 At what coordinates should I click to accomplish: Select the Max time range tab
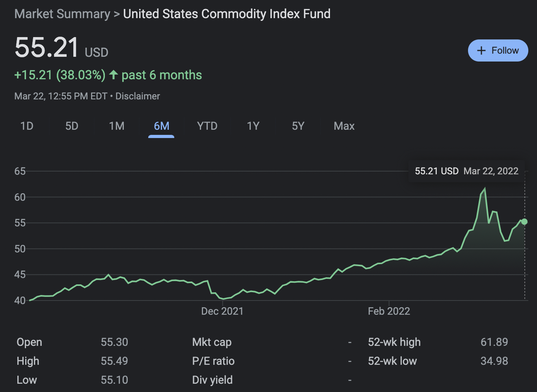click(x=344, y=126)
